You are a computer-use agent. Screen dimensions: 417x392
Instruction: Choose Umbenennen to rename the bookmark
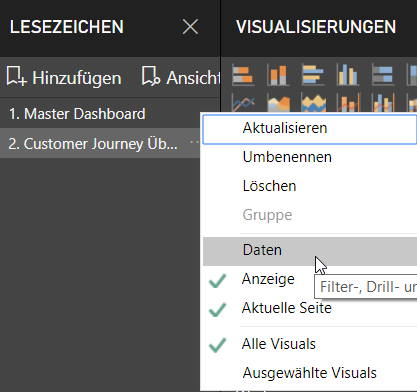(310, 157)
